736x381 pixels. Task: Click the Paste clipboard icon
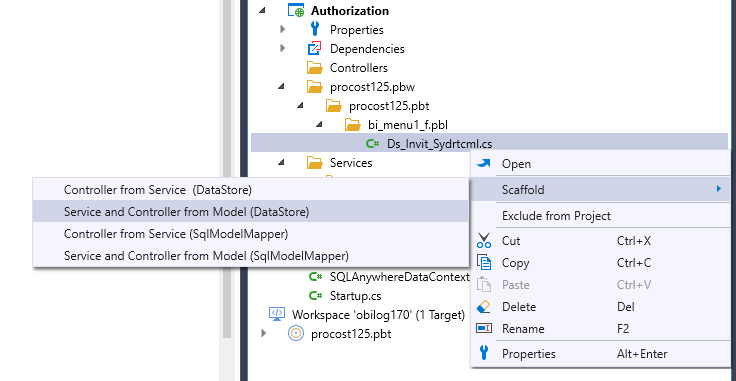pyautogui.click(x=483, y=284)
